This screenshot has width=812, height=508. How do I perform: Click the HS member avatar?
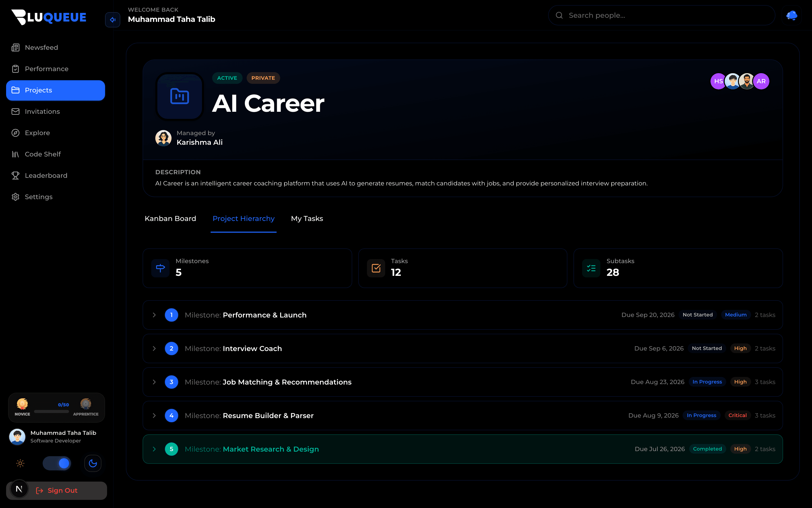click(718, 81)
